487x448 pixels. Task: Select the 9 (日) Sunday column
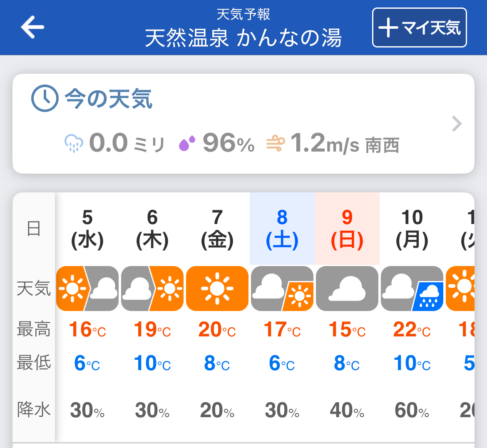[x=347, y=228]
